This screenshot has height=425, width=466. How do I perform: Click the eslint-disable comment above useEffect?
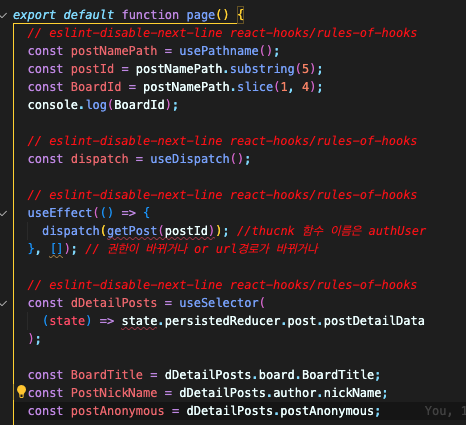point(222,195)
